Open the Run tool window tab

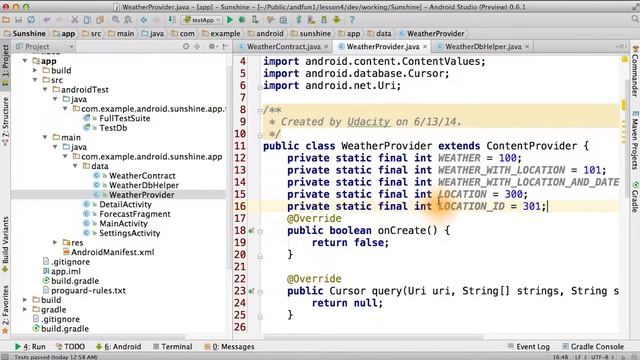[30, 347]
